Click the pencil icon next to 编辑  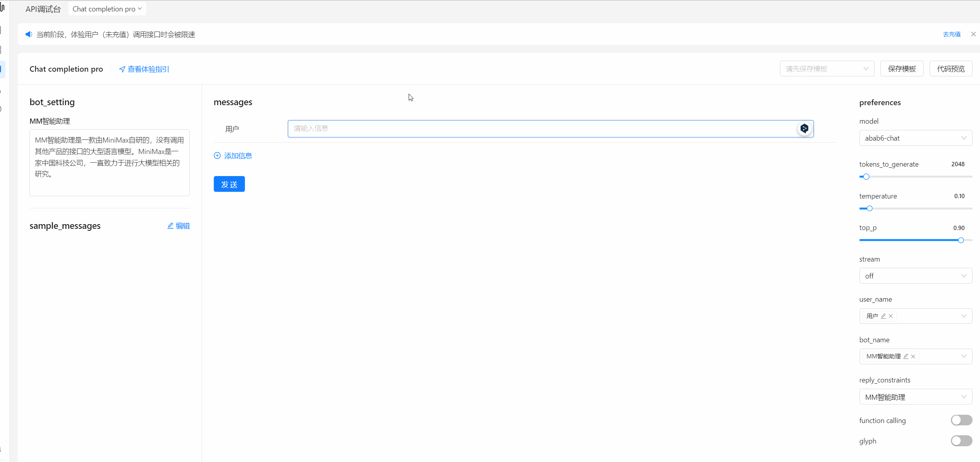point(170,226)
